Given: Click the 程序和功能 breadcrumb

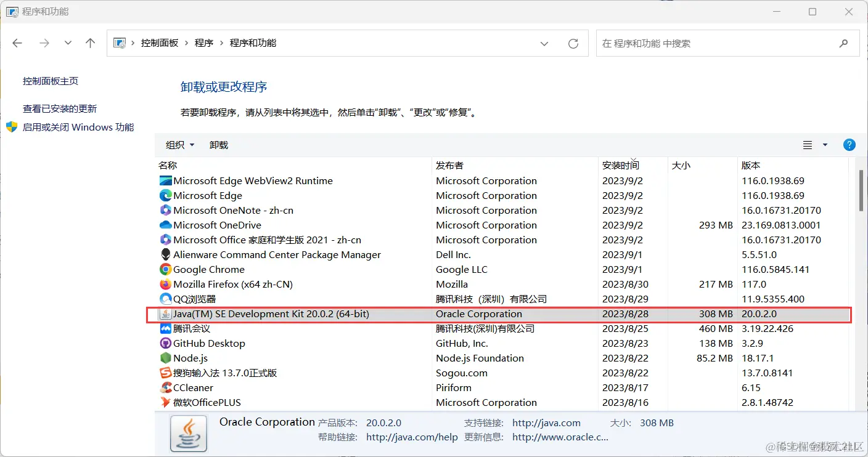Looking at the screenshot, I should (x=253, y=43).
